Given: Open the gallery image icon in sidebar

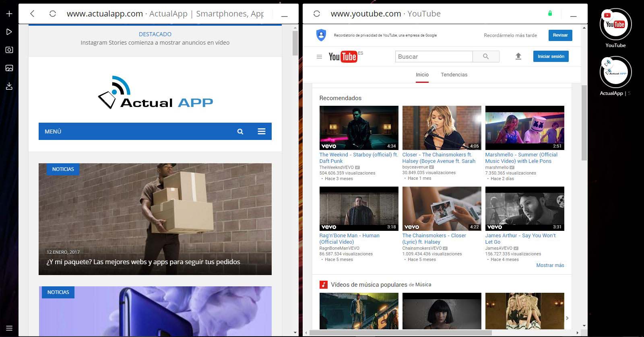Looking at the screenshot, I should coord(9,68).
